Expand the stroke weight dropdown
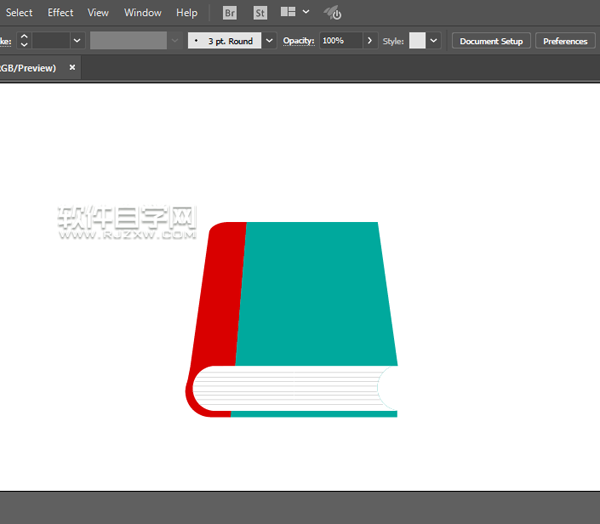The width and height of the screenshot is (600, 524). tap(77, 41)
